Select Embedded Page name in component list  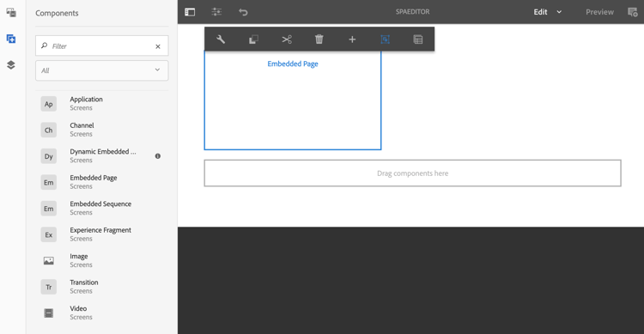(94, 178)
